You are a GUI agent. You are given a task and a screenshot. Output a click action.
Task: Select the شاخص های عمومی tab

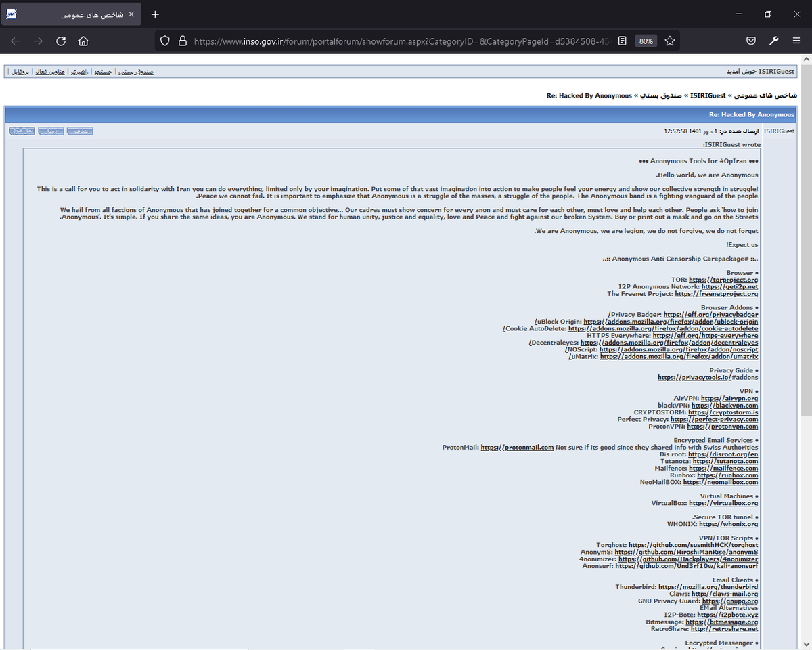pos(72,14)
